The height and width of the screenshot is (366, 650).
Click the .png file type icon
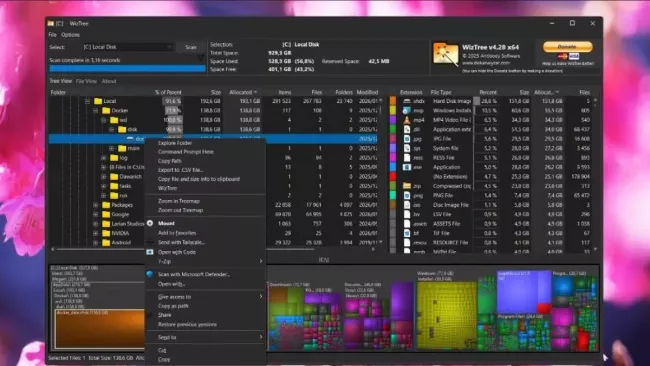[x=407, y=195]
